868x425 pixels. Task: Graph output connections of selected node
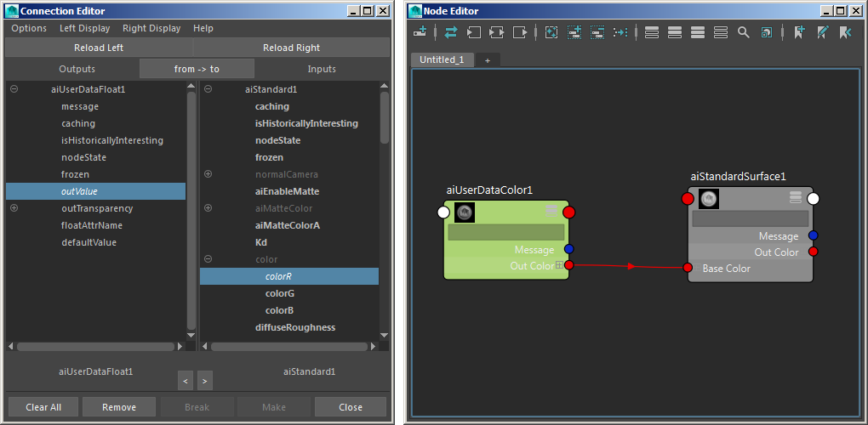pos(520,32)
